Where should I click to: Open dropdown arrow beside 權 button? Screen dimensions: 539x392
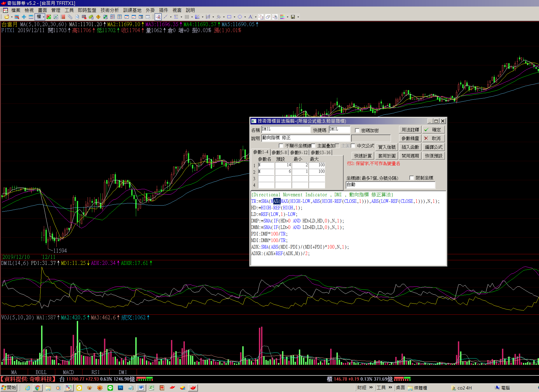(x=44, y=17)
